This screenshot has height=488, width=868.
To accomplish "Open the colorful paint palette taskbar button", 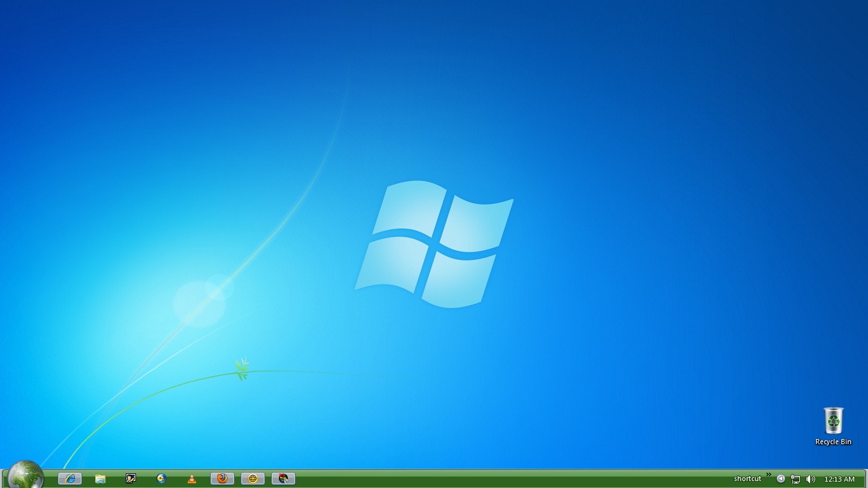I will 283,478.
